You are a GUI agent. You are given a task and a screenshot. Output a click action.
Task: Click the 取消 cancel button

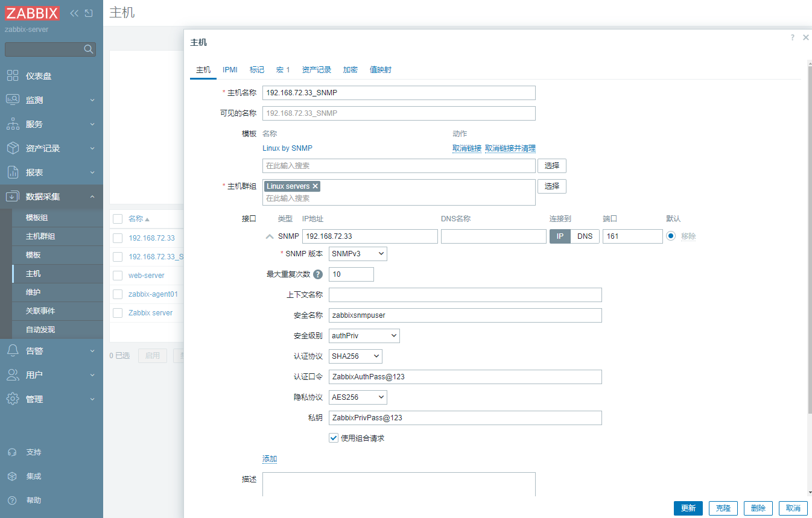tap(793, 508)
